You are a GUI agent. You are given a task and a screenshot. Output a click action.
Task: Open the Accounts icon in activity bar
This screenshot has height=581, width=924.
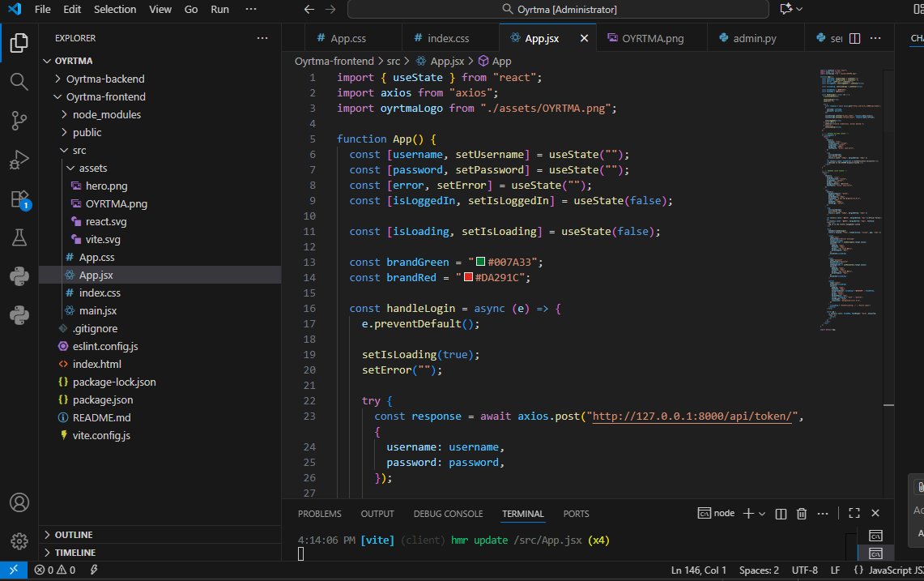[19, 502]
